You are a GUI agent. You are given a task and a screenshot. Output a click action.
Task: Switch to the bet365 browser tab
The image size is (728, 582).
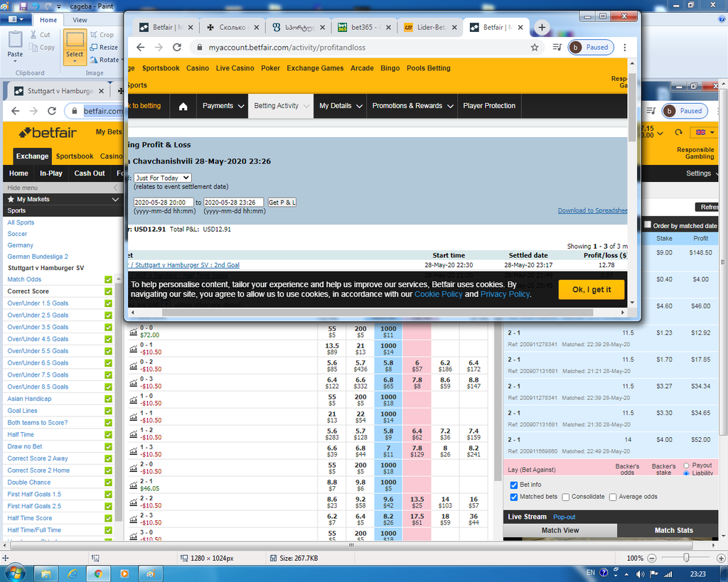[365, 28]
